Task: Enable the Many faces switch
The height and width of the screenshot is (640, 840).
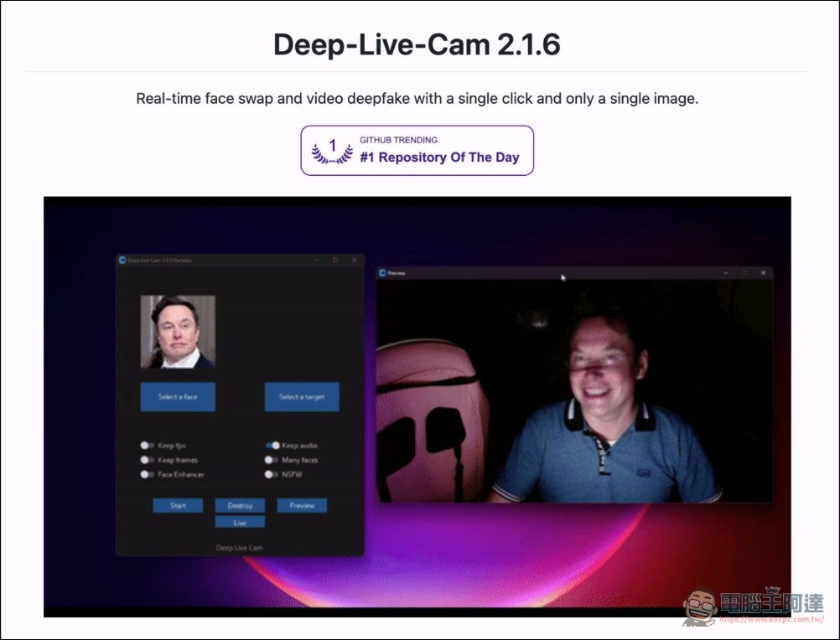Action: (272, 460)
